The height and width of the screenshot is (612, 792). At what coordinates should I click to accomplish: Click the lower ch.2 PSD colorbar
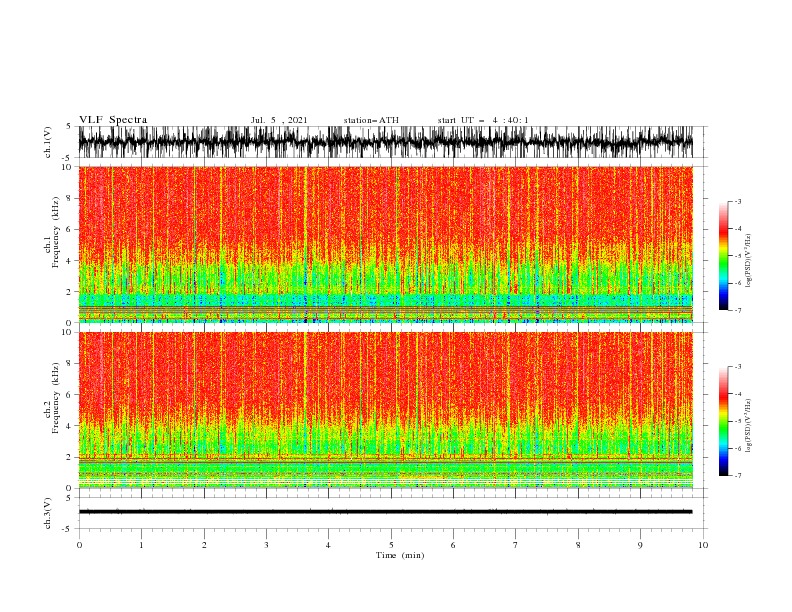point(723,421)
